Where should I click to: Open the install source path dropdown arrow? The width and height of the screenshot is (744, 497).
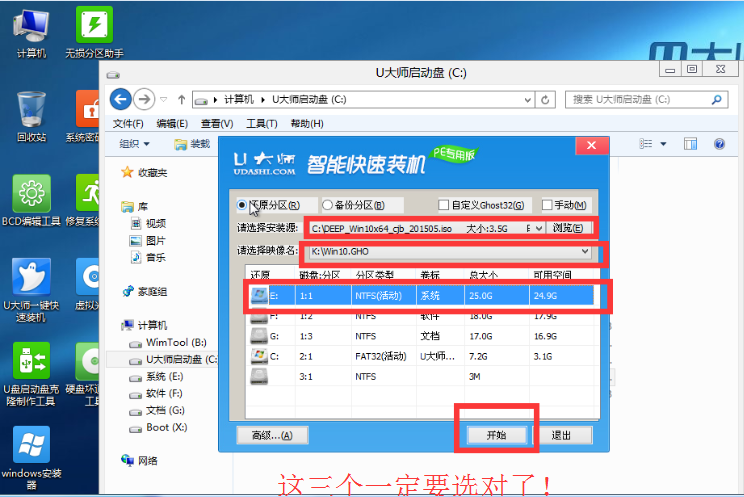click(538, 228)
